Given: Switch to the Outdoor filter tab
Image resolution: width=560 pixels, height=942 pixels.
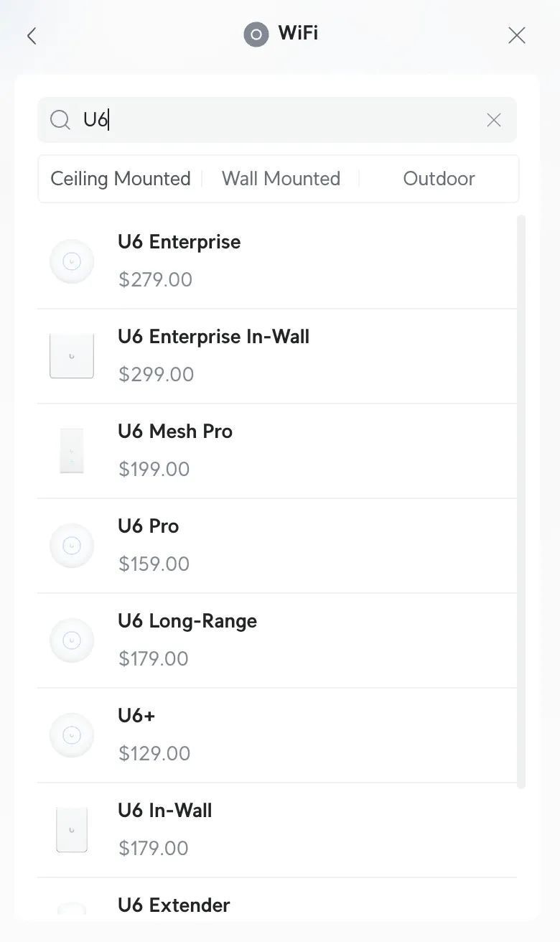Looking at the screenshot, I should point(439,179).
